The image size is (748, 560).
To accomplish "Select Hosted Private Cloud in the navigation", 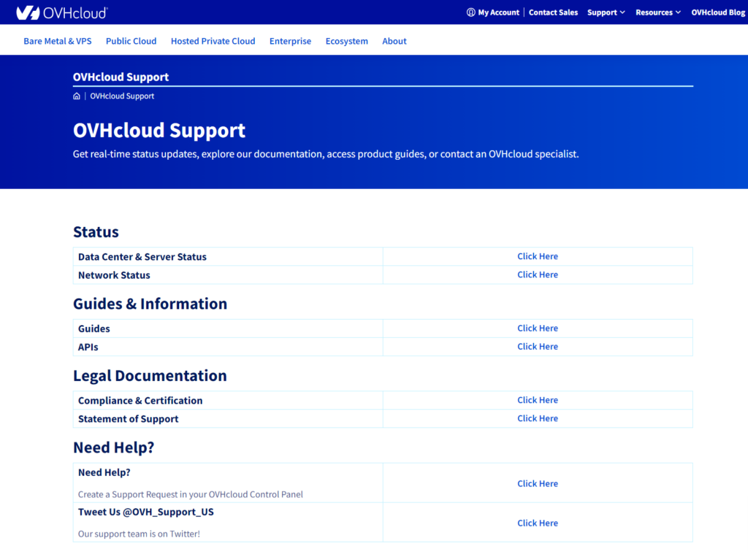I will [x=213, y=41].
